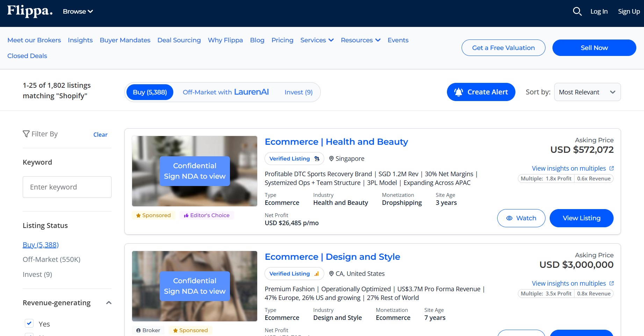This screenshot has height=336, width=644.
Task: Toggle the Yes revenue-generating checkbox
Action: (29, 323)
